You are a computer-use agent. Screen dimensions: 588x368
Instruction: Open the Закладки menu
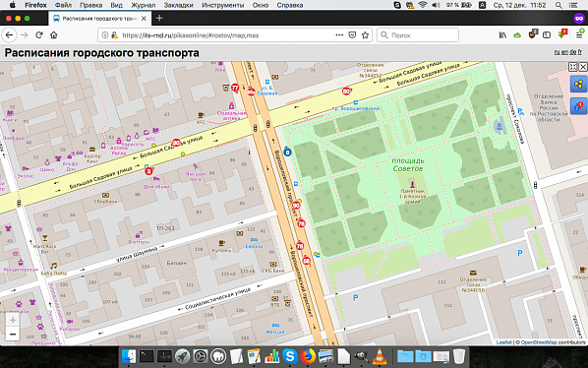click(x=179, y=5)
